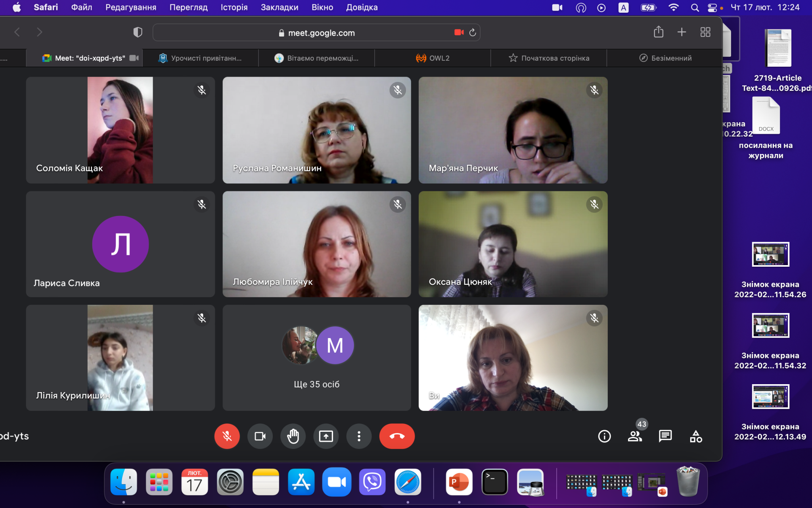This screenshot has width=812, height=508.
Task: Open a new Safari tab
Action: 682,32
